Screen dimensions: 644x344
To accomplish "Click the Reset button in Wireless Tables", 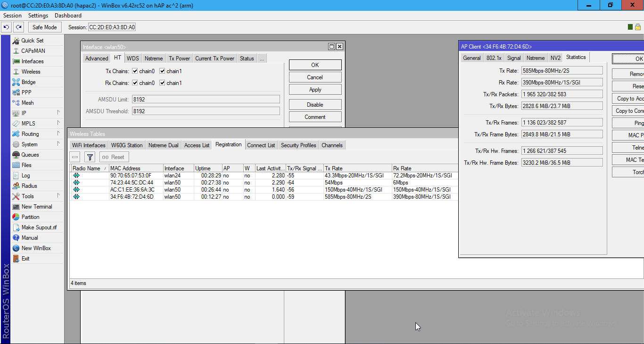I will point(114,157).
